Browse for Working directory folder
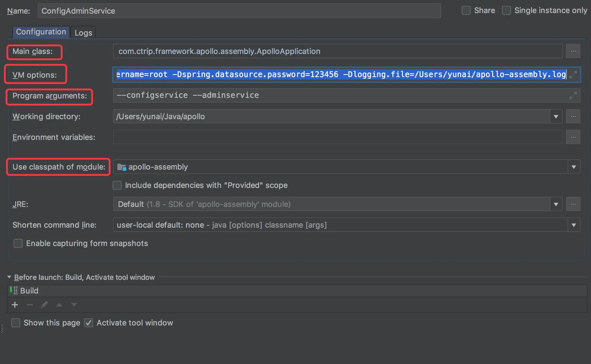 point(573,116)
